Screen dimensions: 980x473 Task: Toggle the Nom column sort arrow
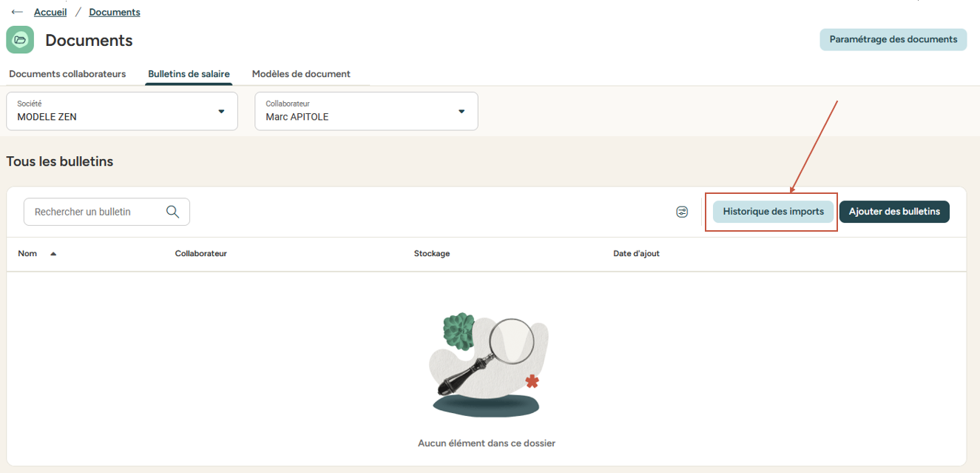(x=53, y=254)
